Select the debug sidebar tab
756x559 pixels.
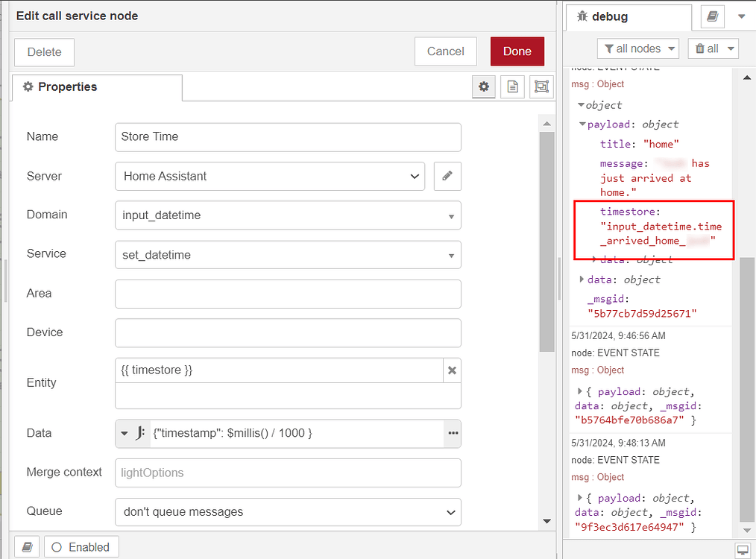tap(628, 16)
